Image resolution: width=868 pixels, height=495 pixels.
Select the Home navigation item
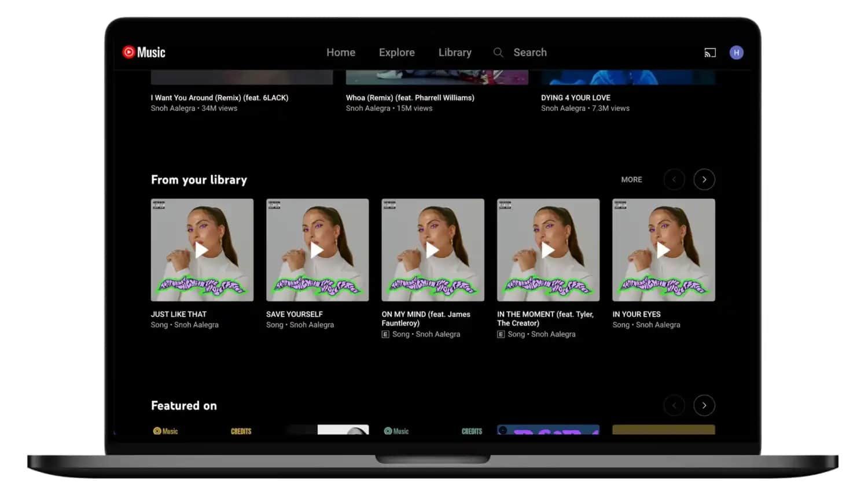340,52
